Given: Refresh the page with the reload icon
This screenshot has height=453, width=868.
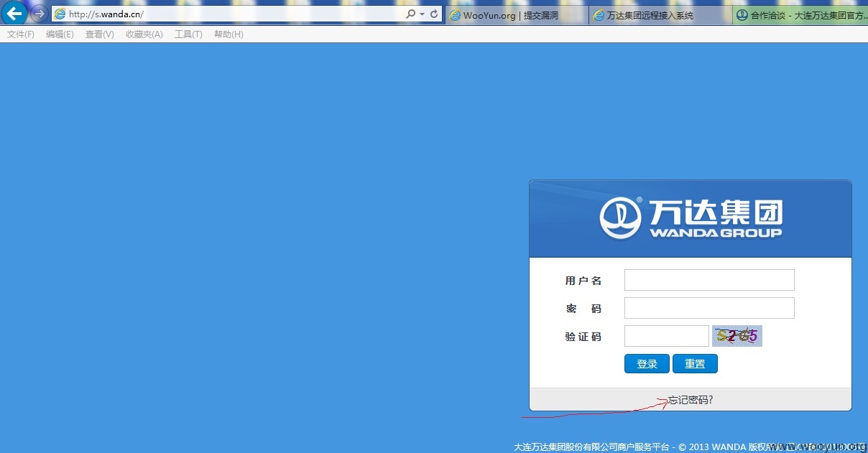Looking at the screenshot, I should (x=434, y=14).
